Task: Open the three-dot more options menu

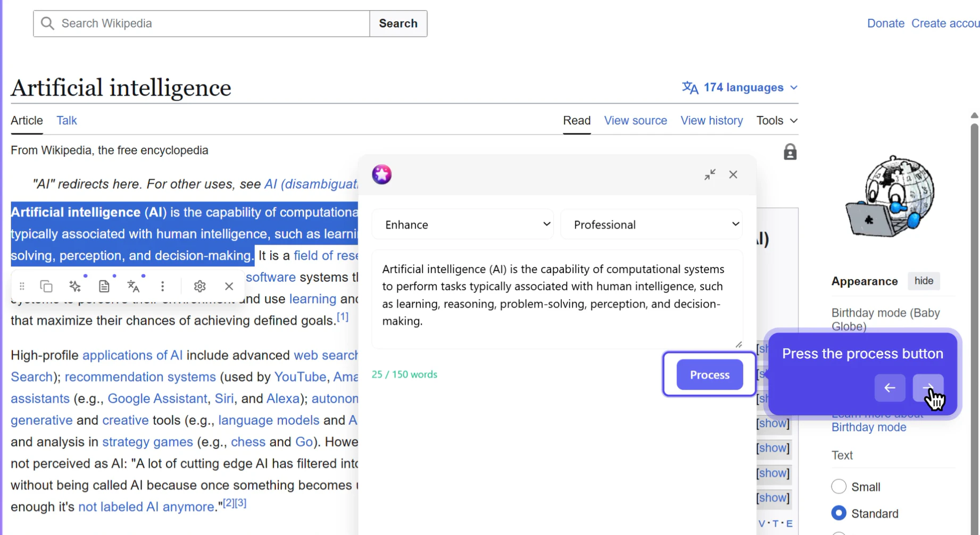Action: coord(163,286)
